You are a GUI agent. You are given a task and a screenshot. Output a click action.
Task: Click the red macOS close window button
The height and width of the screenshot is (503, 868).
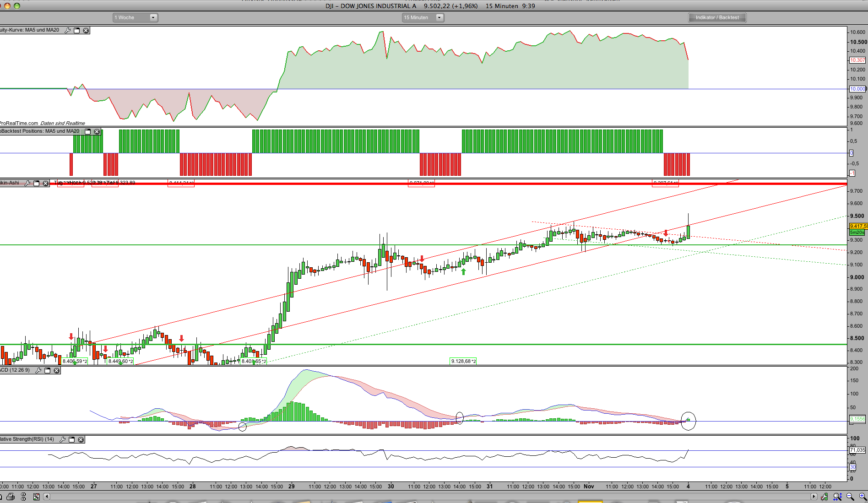[x=0, y=6]
